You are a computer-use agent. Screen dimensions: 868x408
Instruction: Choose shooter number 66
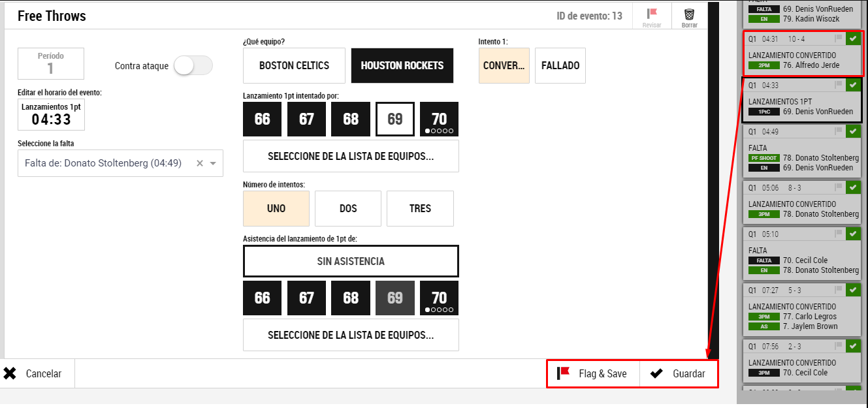262,119
